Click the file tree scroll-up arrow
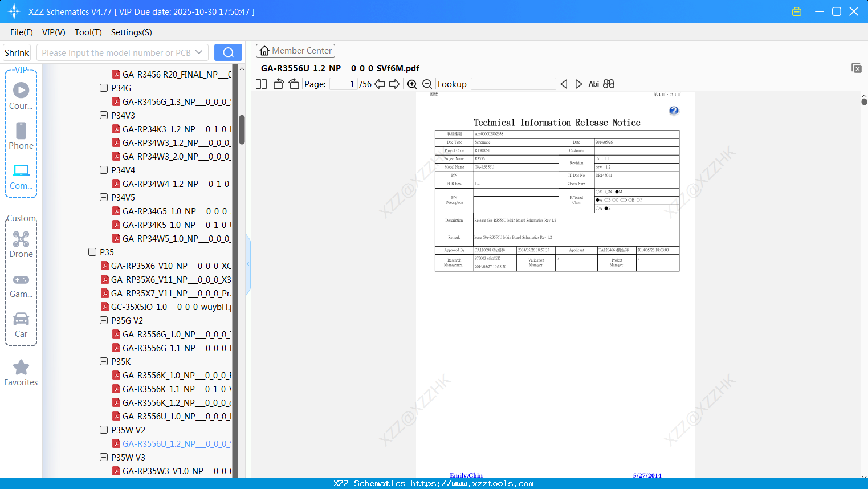 tap(242, 68)
